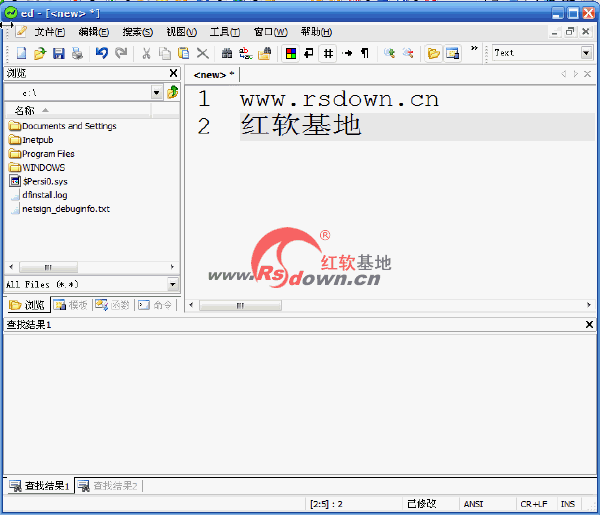Image resolution: width=600 pixels, height=515 pixels.
Task: Switch to the 命令 panel tab
Action: pos(155,305)
